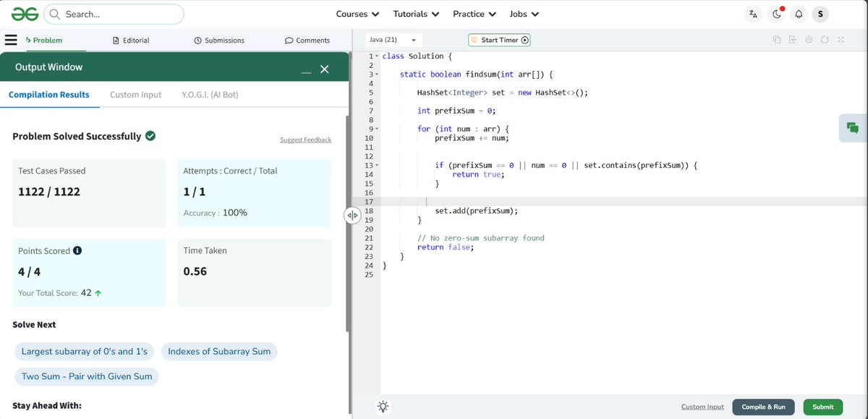The image size is (868, 419).
Task: Open the GeeksforGeeks home logo
Action: pos(25,13)
